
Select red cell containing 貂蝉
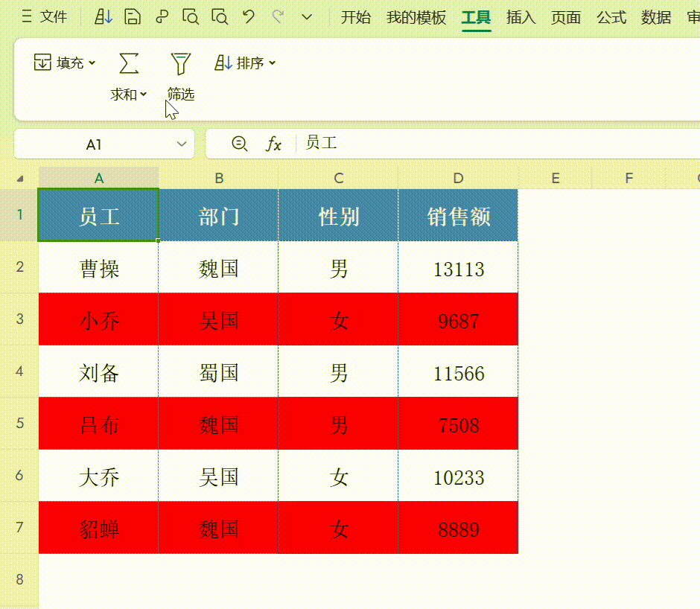pos(98,528)
